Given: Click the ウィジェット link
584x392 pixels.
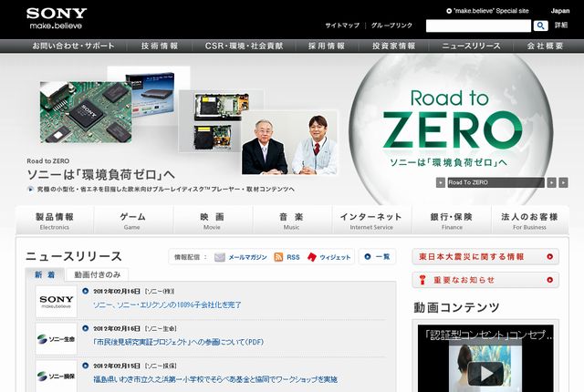Looking at the screenshot, I should pyautogui.click(x=335, y=257).
